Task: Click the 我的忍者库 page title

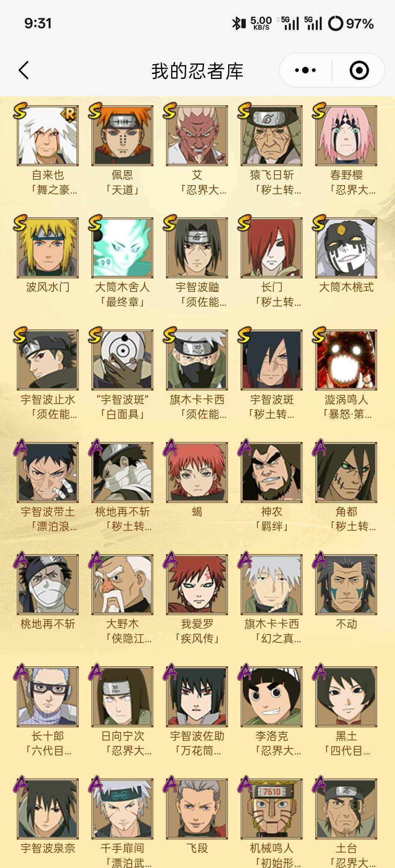Action: coord(197,71)
